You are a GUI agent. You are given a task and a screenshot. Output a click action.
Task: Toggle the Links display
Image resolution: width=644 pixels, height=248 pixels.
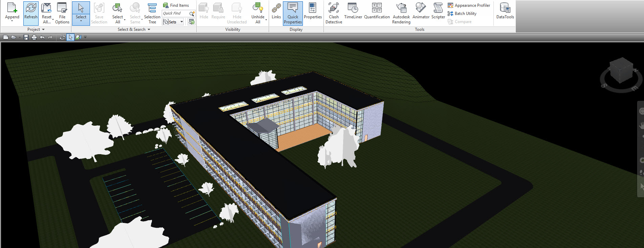pos(276,12)
